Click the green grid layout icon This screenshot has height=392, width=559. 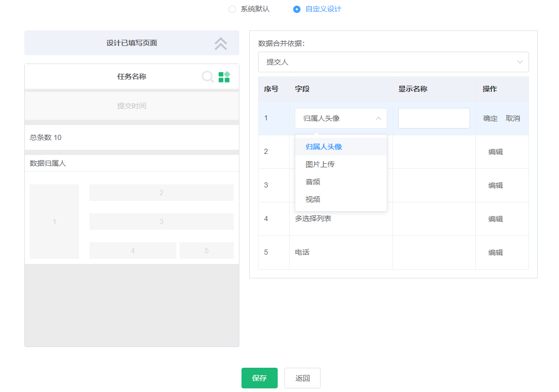point(224,76)
